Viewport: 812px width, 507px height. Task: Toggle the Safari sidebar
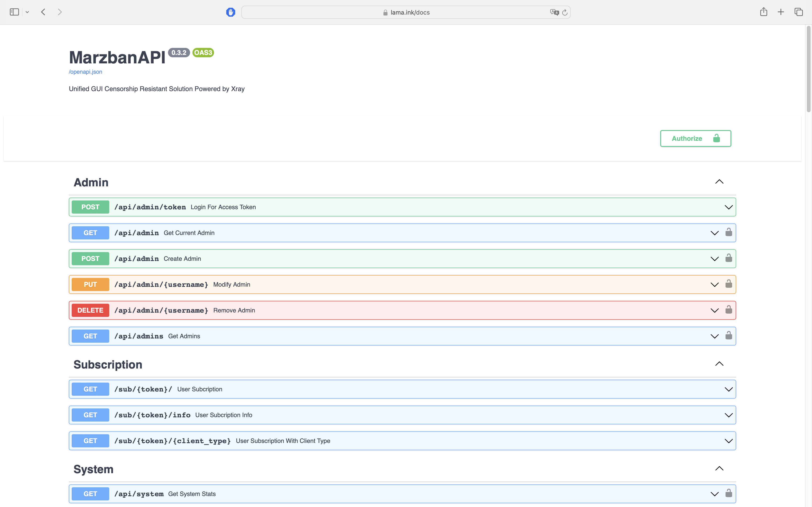[14, 12]
